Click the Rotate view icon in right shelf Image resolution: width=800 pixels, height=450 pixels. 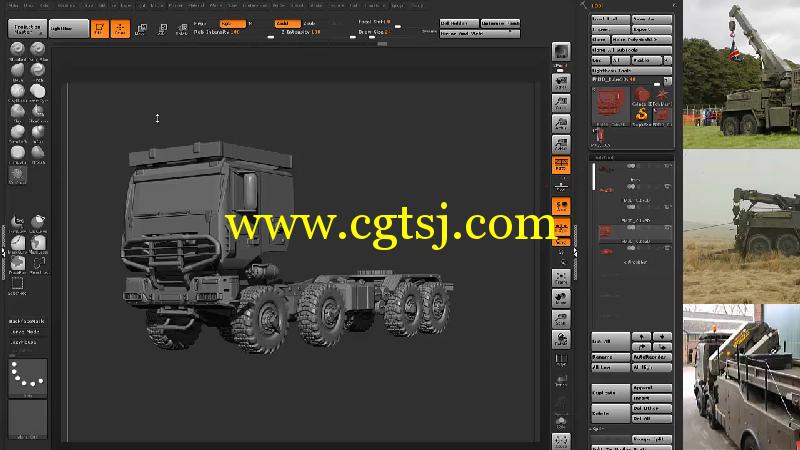pyautogui.click(x=561, y=339)
